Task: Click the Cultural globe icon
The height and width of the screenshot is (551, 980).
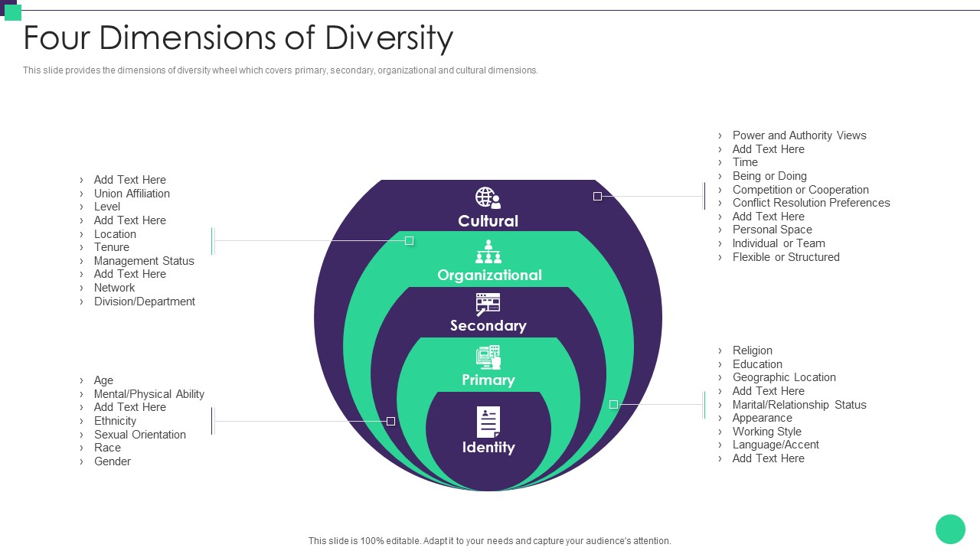Action: click(488, 197)
